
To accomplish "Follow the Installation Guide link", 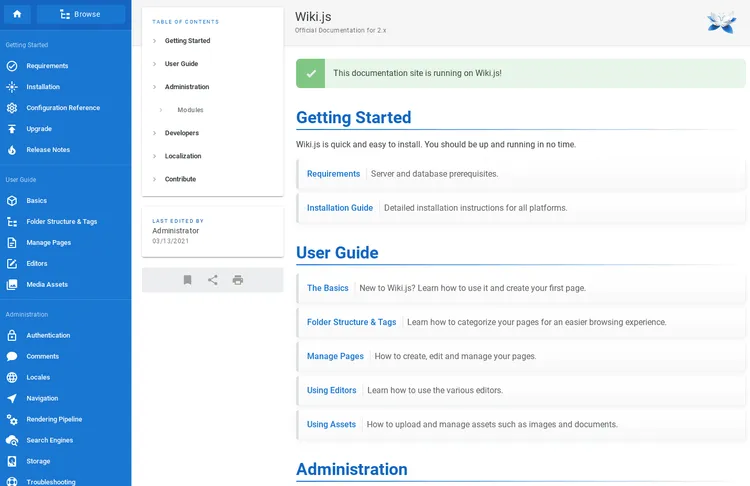I will 340,208.
